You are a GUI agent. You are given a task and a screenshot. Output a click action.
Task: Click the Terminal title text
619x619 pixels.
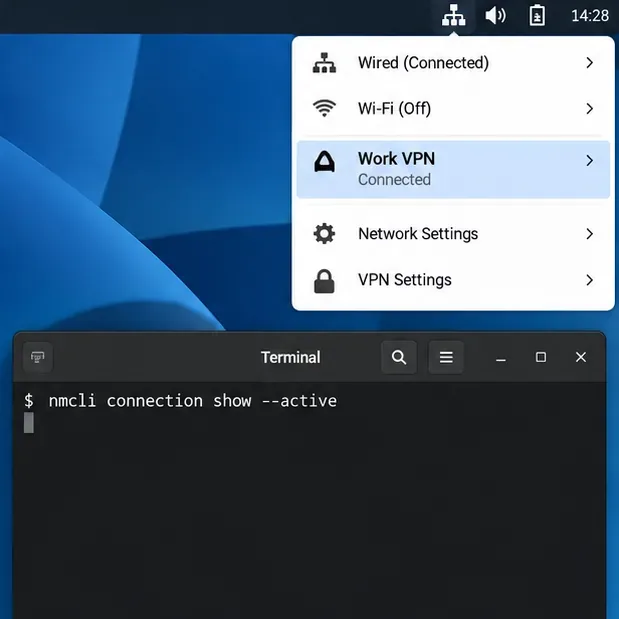[x=291, y=358]
